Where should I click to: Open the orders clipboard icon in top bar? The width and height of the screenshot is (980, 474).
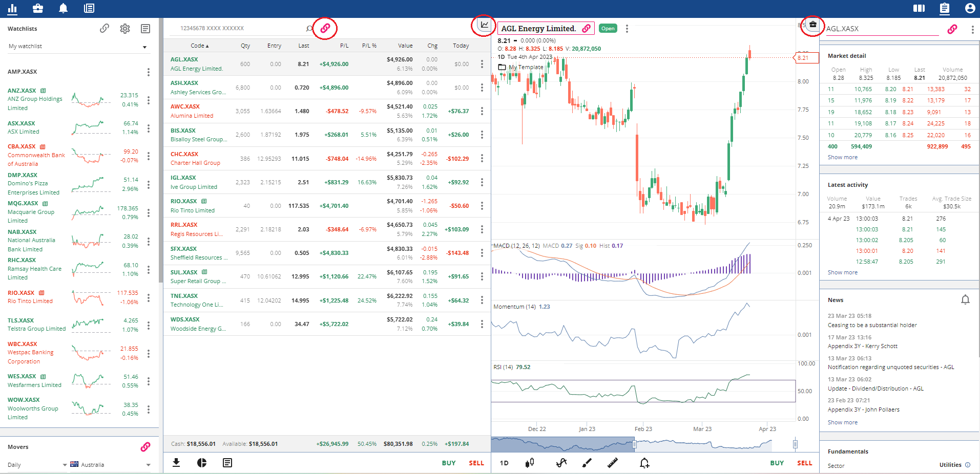945,8
